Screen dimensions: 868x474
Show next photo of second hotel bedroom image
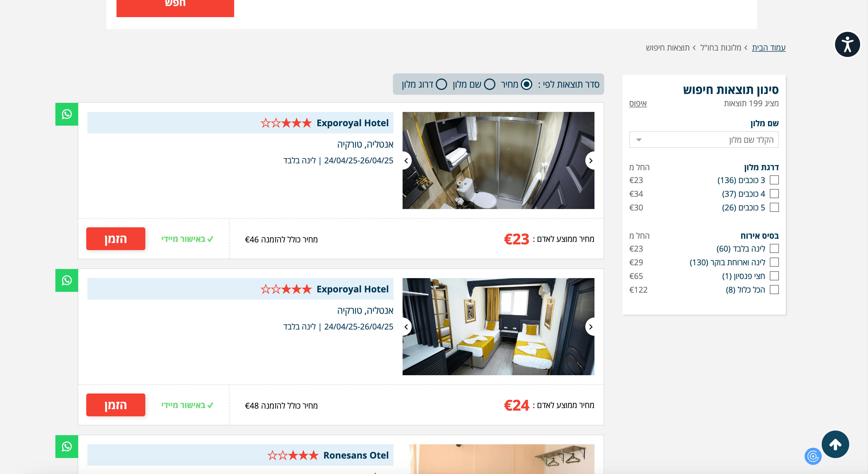(x=590, y=327)
